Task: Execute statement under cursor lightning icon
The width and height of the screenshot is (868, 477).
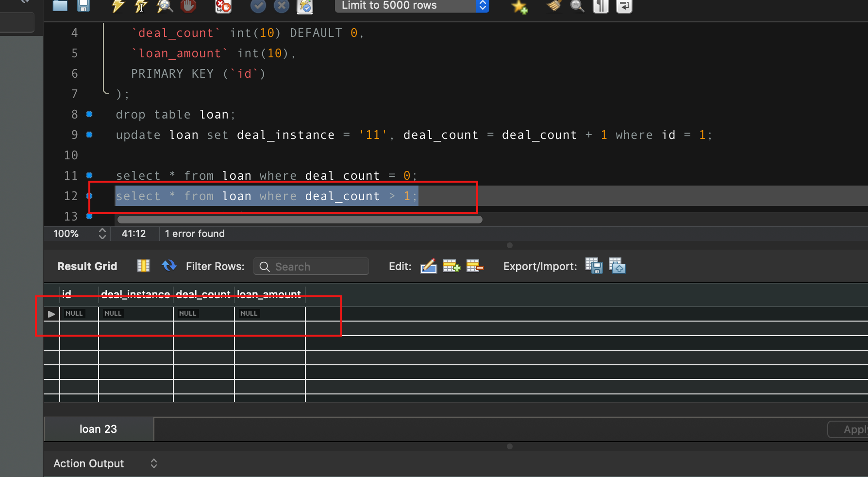Action: [141, 6]
